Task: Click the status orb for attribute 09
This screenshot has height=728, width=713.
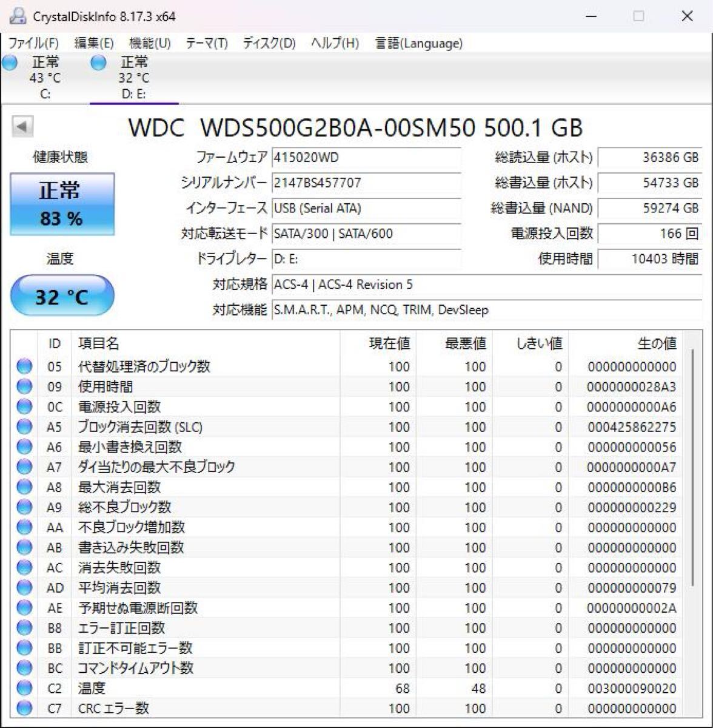Action: (x=24, y=386)
